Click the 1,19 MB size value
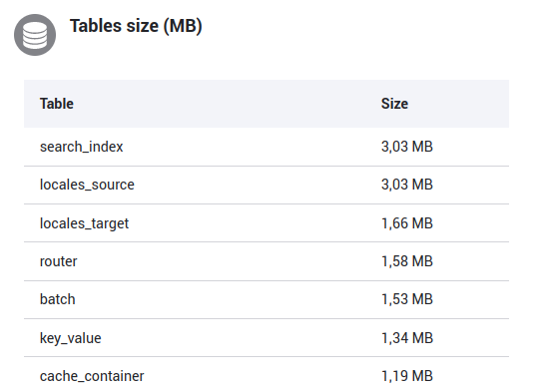553x392 pixels. (x=407, y=376)
